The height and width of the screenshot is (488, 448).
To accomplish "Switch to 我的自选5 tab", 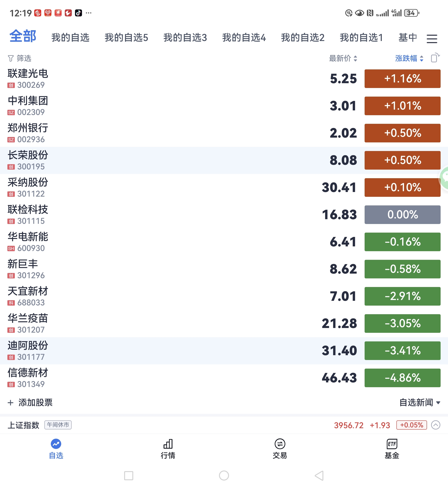I will point(126,38).
